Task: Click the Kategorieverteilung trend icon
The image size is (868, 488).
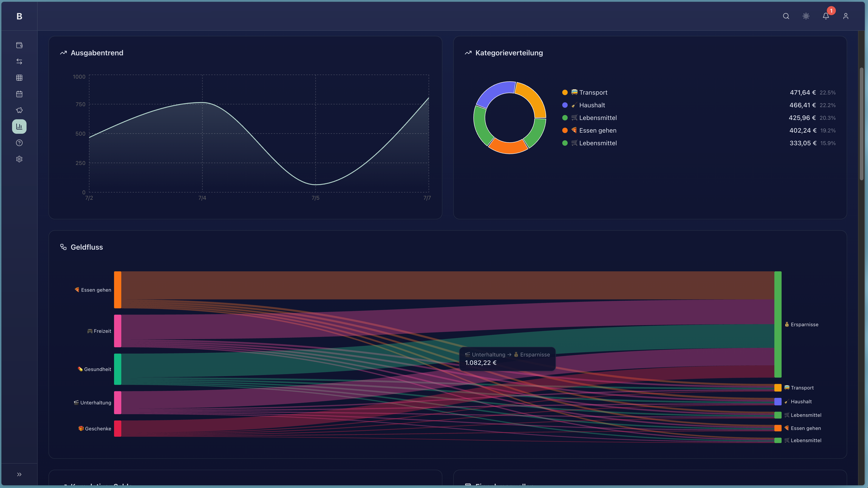Action: pos(468,53)
